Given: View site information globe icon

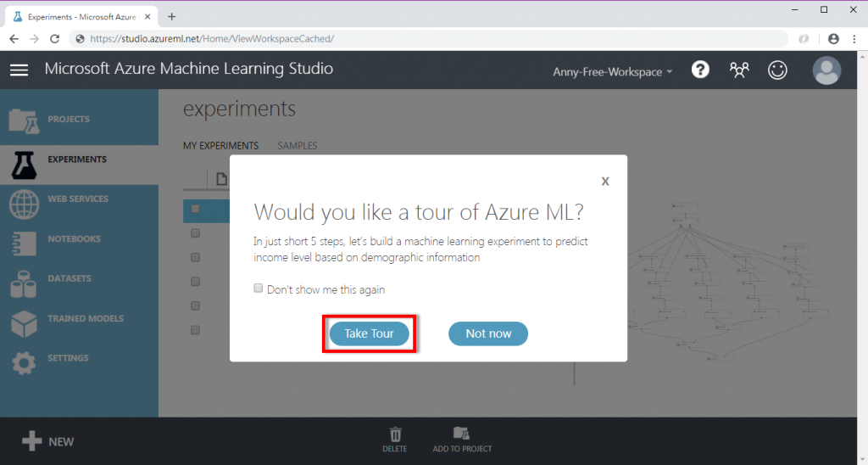Looking at the screenshot, I should click(81, 39).
